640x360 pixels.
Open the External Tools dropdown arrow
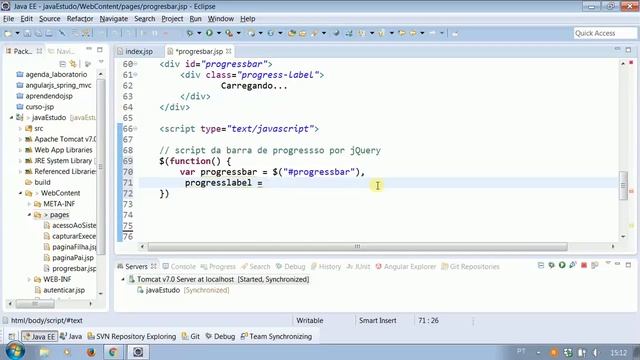(x=239, y=33)
